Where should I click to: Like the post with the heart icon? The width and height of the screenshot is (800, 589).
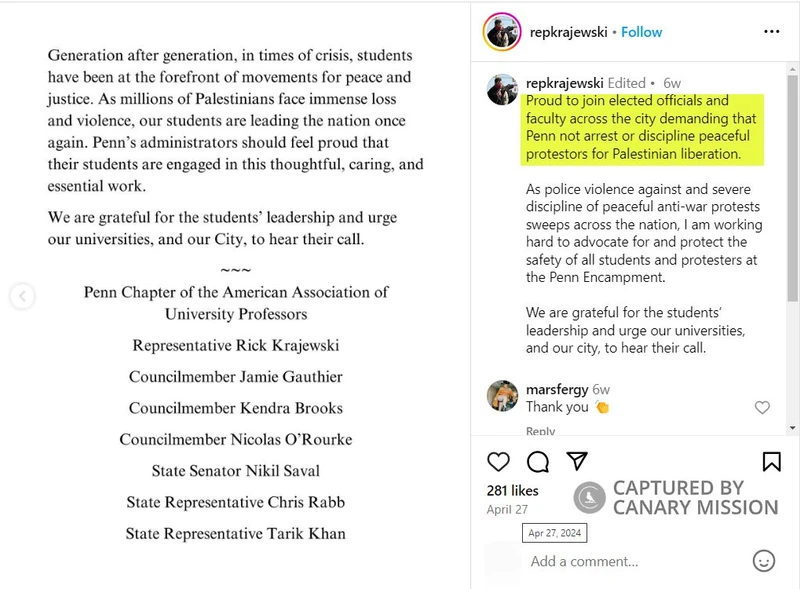498,461
